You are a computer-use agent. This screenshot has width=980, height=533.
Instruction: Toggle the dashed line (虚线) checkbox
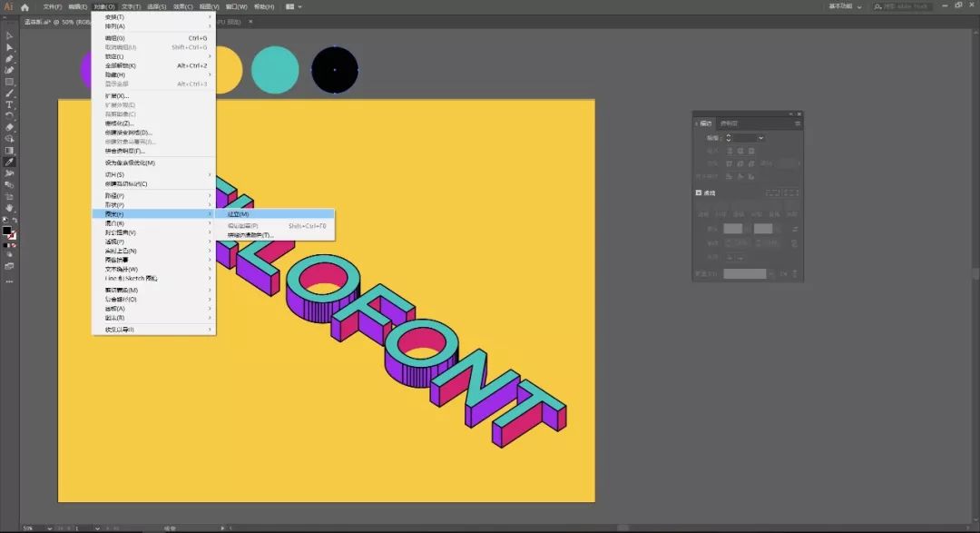tap(699, 192)
